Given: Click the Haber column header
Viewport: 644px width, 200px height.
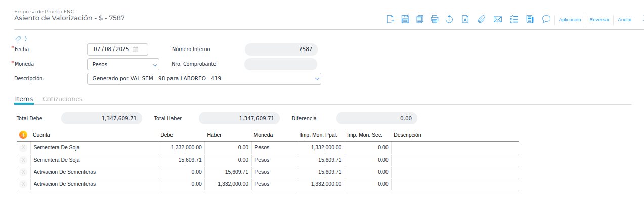Looking at the screenshot, I should coord(214,135).
